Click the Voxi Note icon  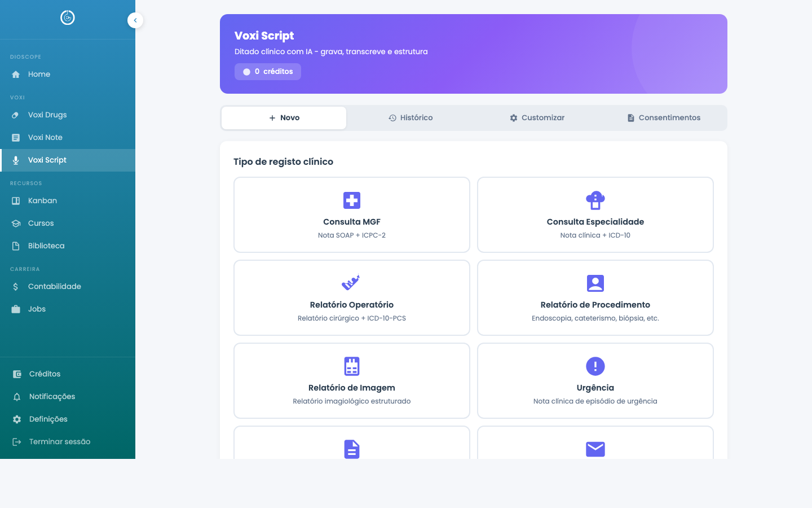coord(15,137)
